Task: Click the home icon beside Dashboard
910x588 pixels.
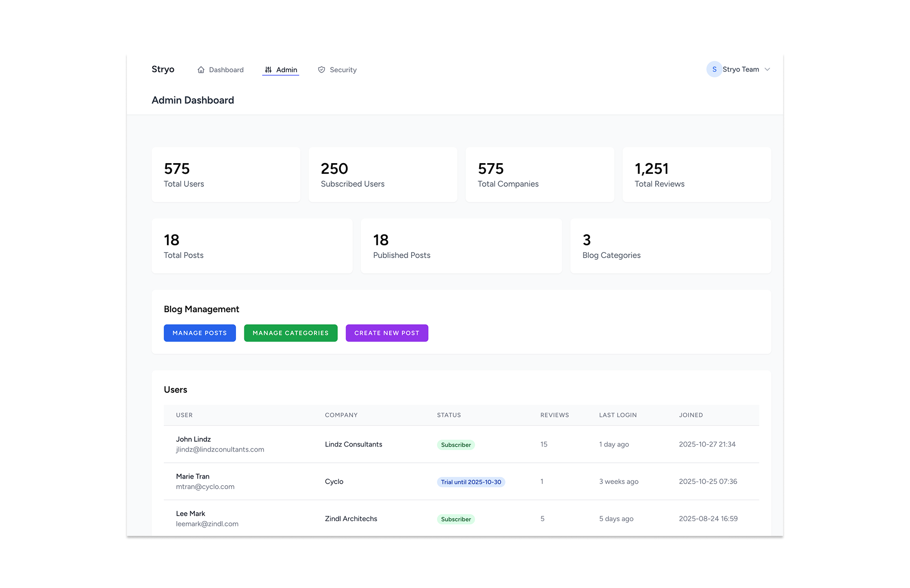Action: pos(201,70)
